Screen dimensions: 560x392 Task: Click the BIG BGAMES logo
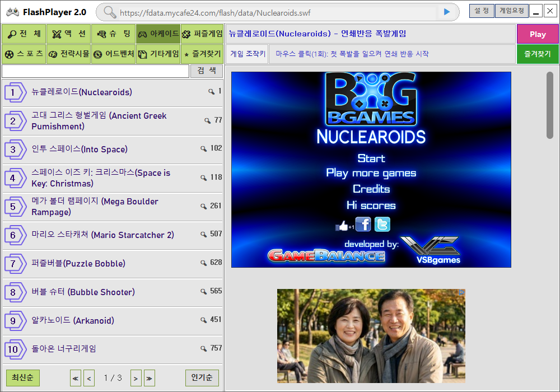[x=371, y=99]
